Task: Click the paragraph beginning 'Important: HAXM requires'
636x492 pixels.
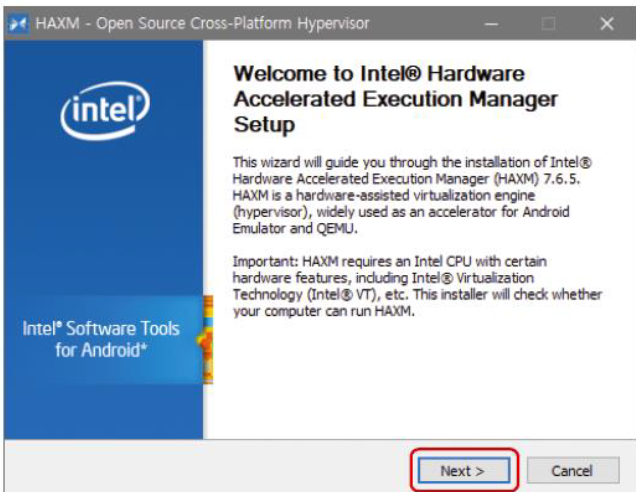Action: click(x=417, y=286)
